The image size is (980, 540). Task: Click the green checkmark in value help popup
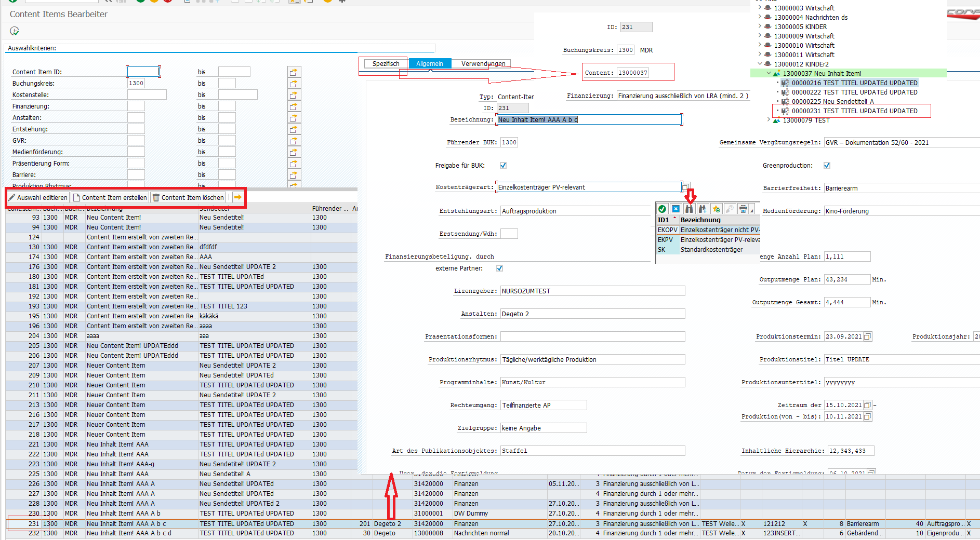tap(663, 209)
